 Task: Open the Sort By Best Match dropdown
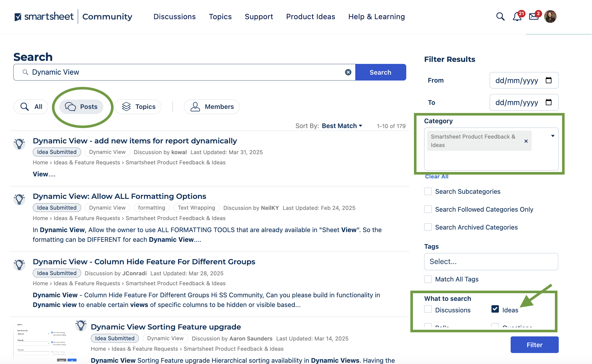[342, 126]
